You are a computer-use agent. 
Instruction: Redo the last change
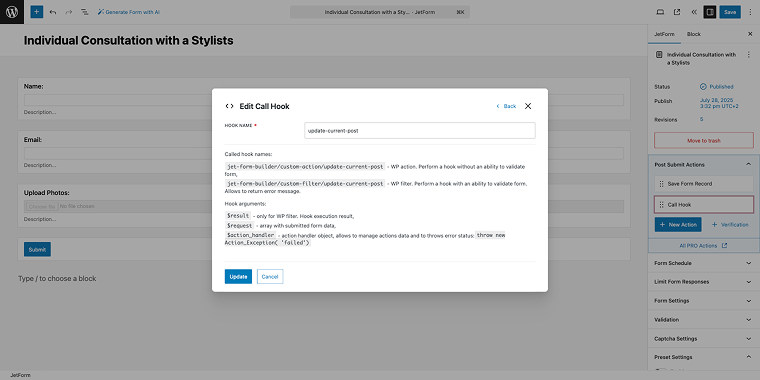click(68, 12)
